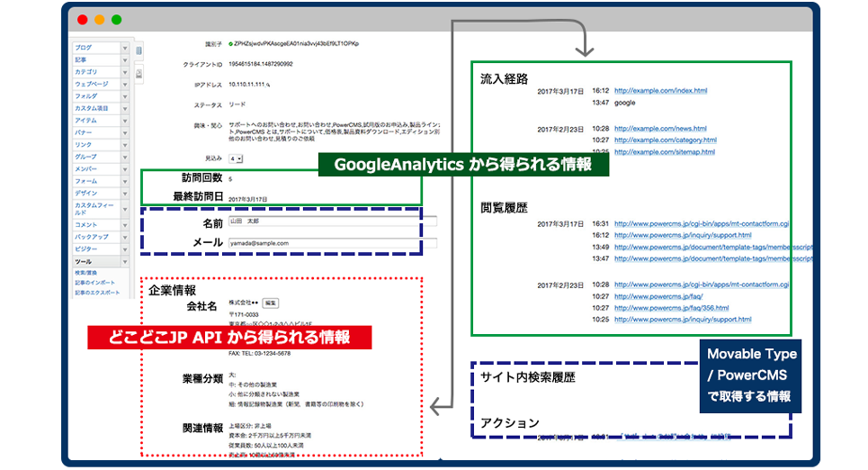Click the 検索/置換 link under ツール
Screen dimensions: 868x470
(85, 273)
